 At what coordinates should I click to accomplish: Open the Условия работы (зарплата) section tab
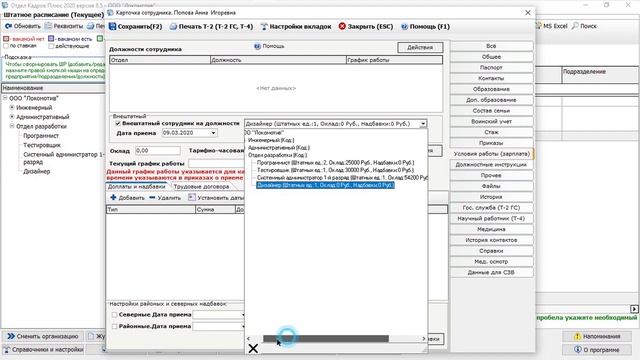(491, 154)
